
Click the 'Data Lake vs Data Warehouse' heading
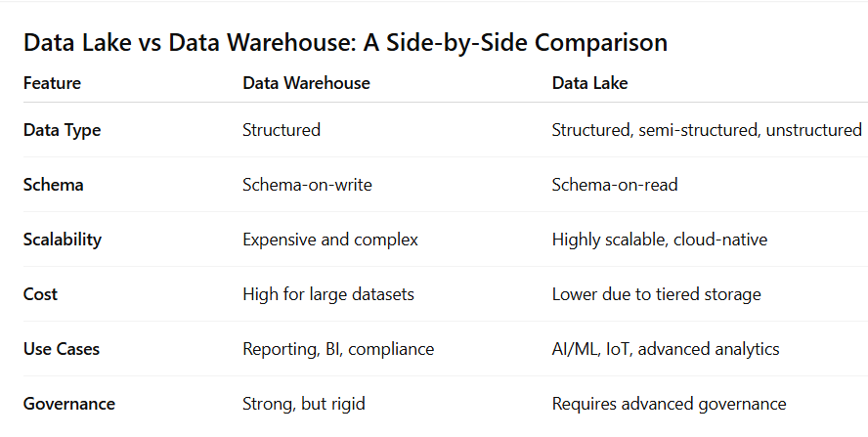tap(345, 43)
